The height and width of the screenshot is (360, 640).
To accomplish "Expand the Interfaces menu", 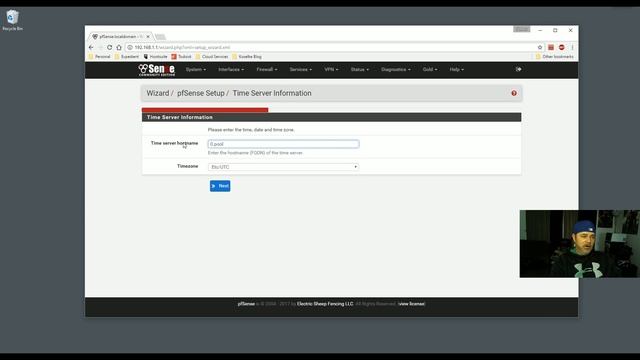I will coord(231,69).
